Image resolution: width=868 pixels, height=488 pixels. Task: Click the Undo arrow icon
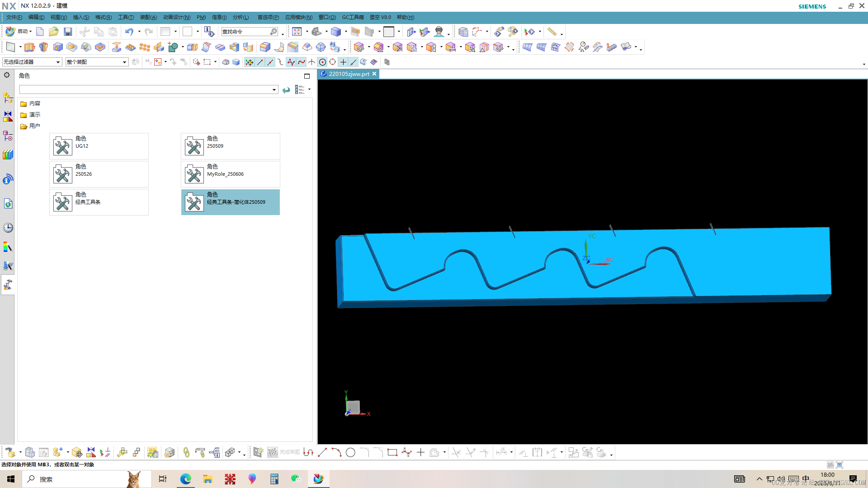pos(129,32)
